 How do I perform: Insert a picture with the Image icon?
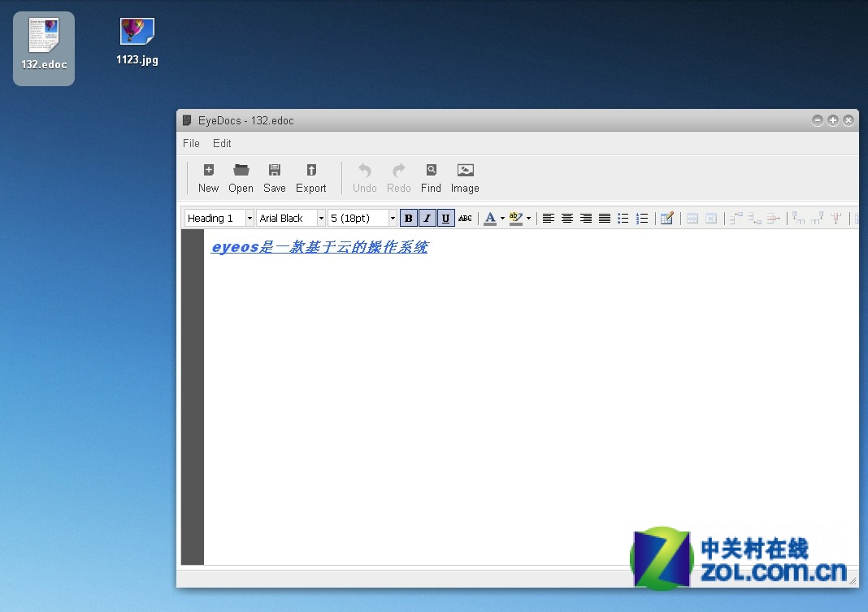tap(465, 170)
